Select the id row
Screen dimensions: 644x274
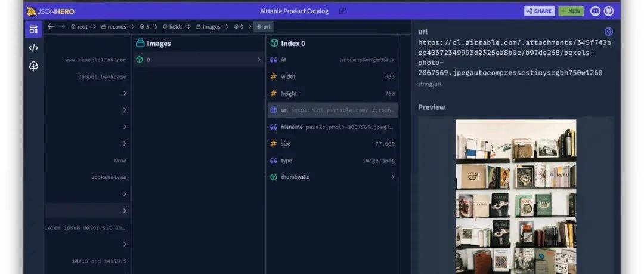(333, 60)
